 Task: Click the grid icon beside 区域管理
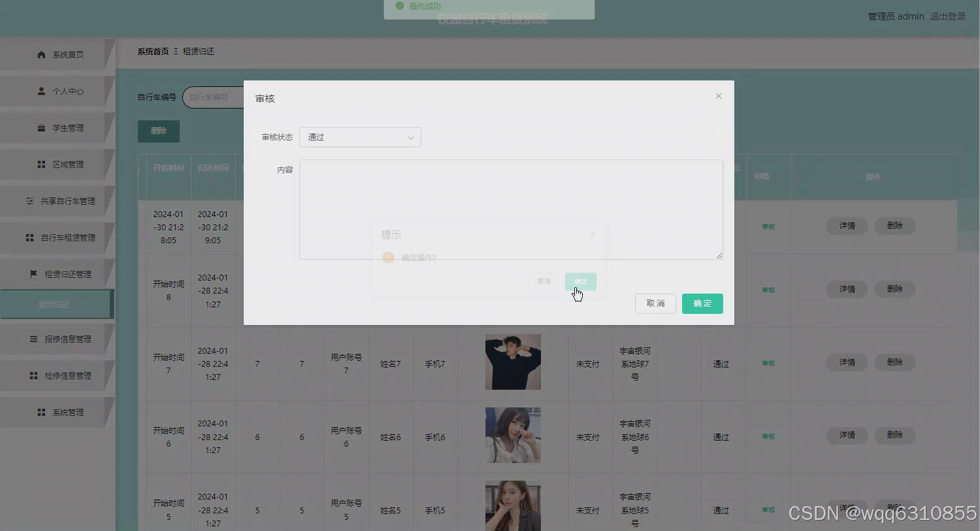tap(42, 164)
